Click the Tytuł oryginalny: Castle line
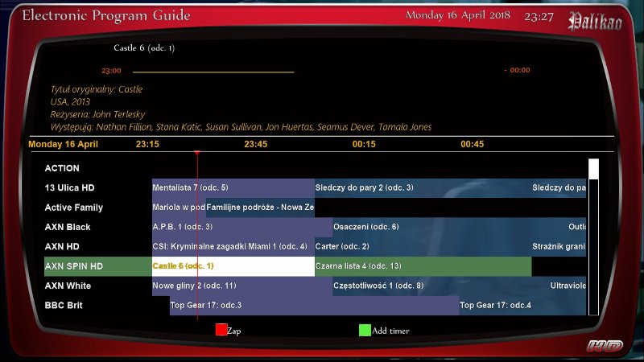 tap(97, 89)
